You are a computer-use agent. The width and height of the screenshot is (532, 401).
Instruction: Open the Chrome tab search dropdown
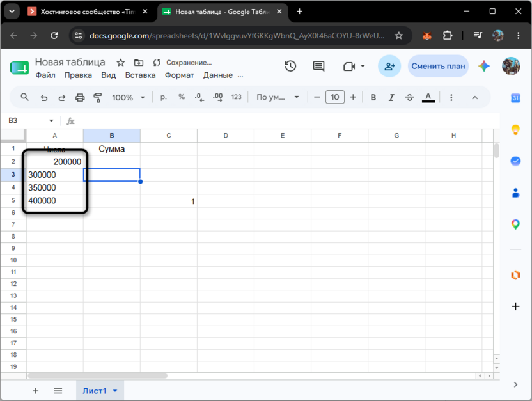click(12, 12)
